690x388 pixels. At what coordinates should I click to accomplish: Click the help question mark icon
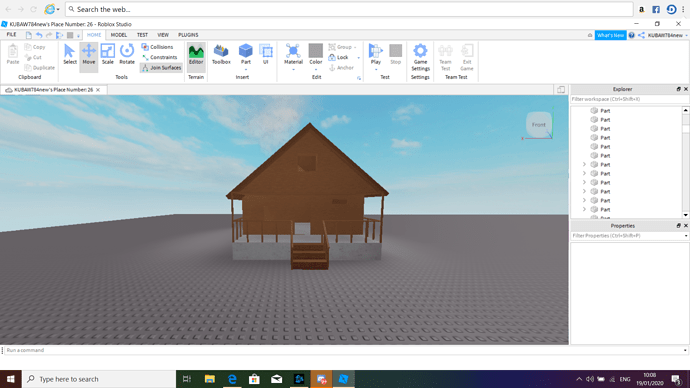[x=631, y=35]
